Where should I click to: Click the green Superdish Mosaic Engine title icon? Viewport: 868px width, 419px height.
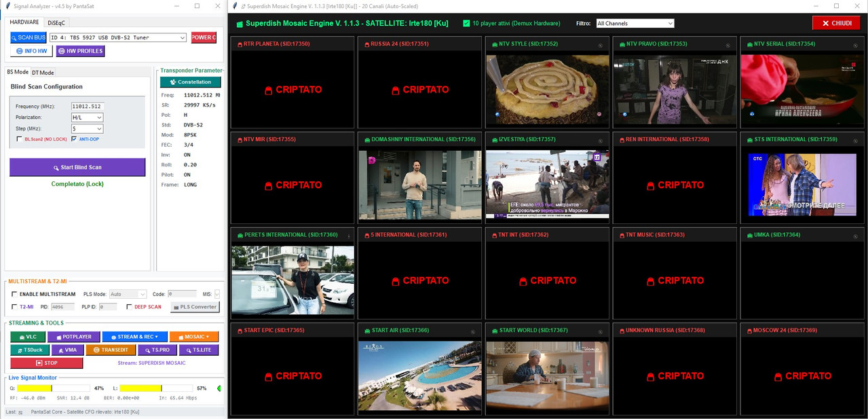click(x=240, y=24)
